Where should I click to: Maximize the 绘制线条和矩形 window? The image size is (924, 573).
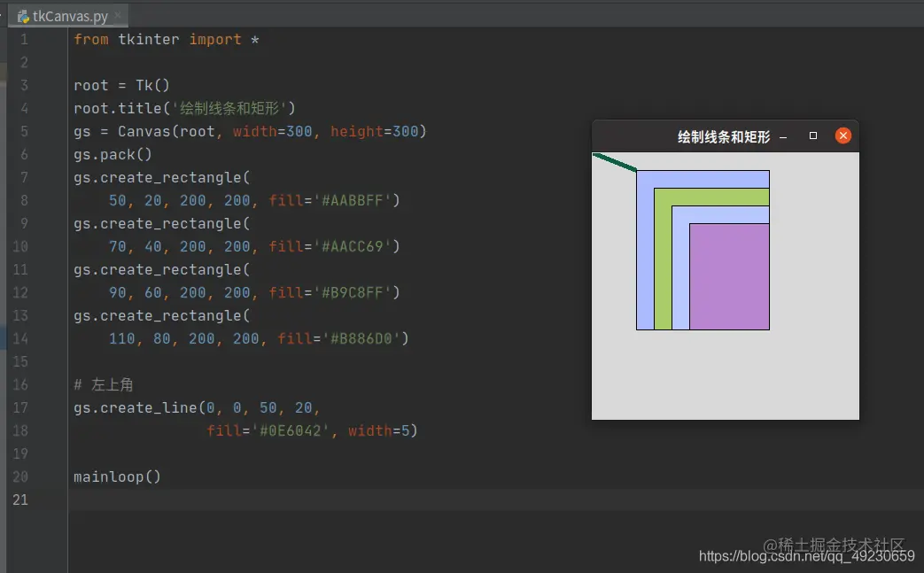(813, 136)
